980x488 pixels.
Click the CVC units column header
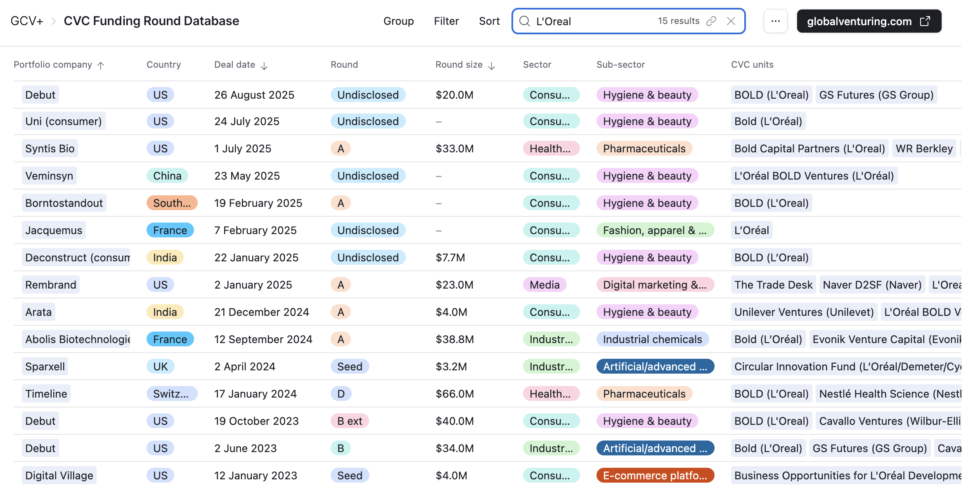pos(752,64)
